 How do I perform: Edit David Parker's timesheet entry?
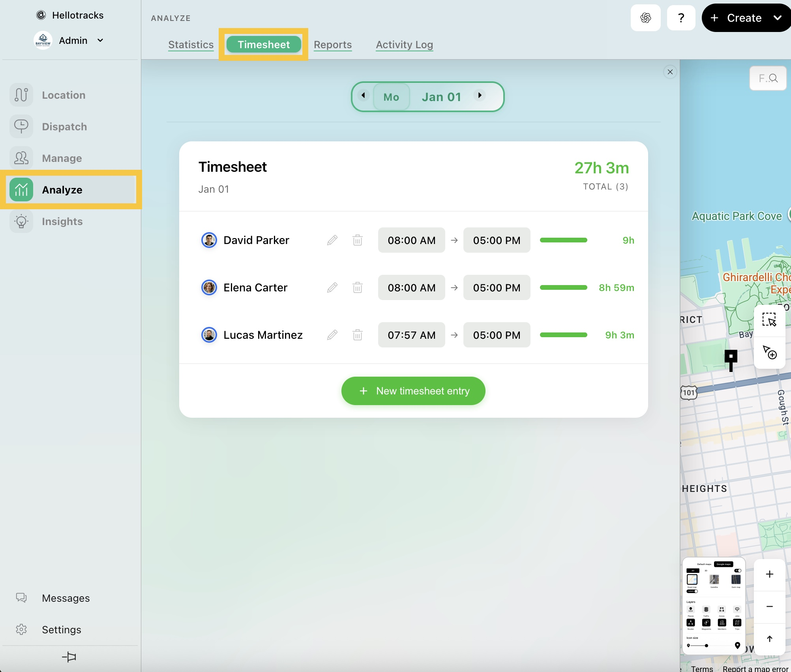pyautogui.click(x=332, y=240)
